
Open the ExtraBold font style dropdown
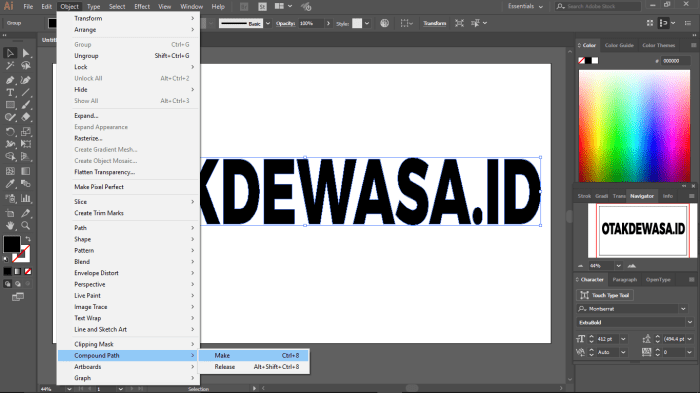[690, 322]
